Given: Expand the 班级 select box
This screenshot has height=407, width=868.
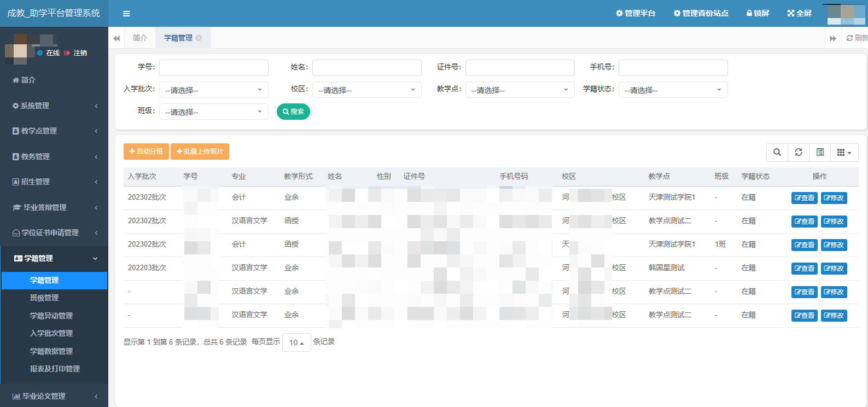Looking at the screenshot, I should pyautogui.click(x=213, y=112).
